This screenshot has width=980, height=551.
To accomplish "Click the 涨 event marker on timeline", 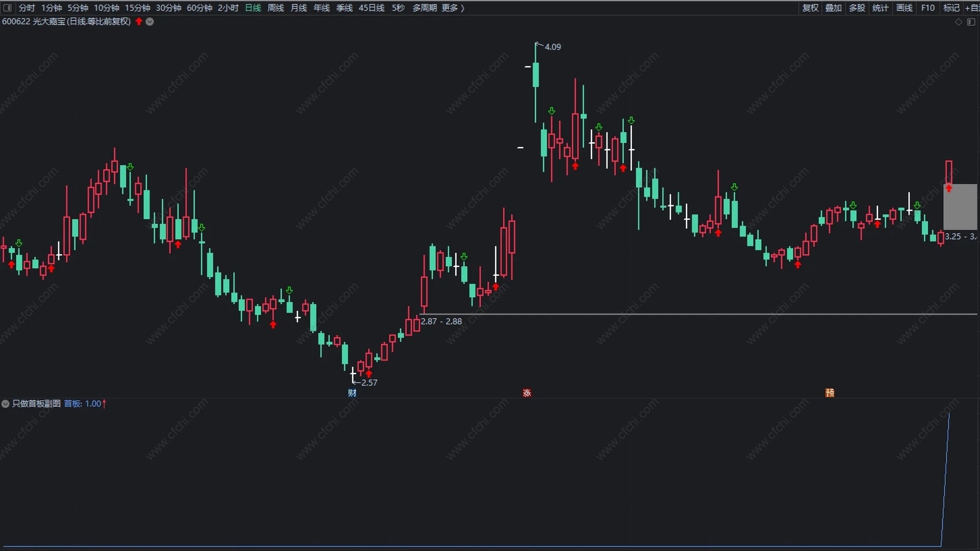I will tap(527, 392).
